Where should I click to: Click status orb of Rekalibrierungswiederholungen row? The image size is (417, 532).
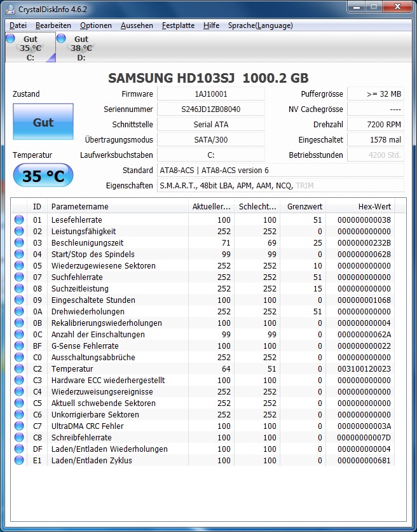[x=19, y=323]
